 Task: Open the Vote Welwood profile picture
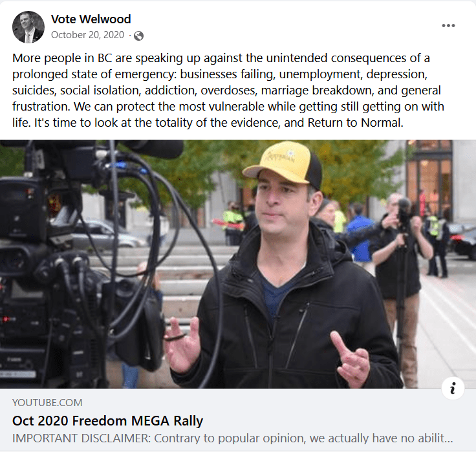[28, 27]
